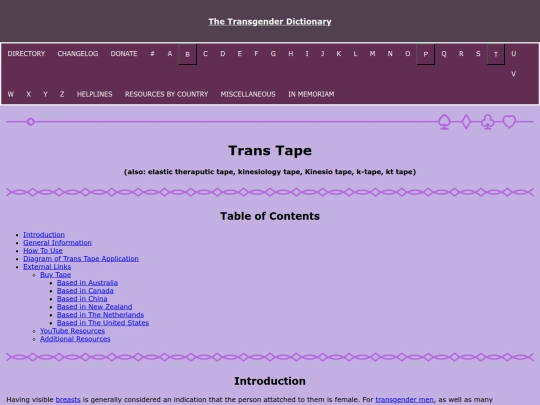This screenshot has width=540, height=405.
Task: Go to letter V page
Action: (513, 74)
